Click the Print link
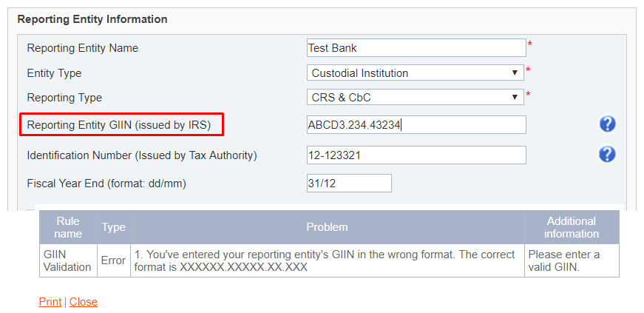The height and width of the screenshot is (313, 644). tap(50, 302)
